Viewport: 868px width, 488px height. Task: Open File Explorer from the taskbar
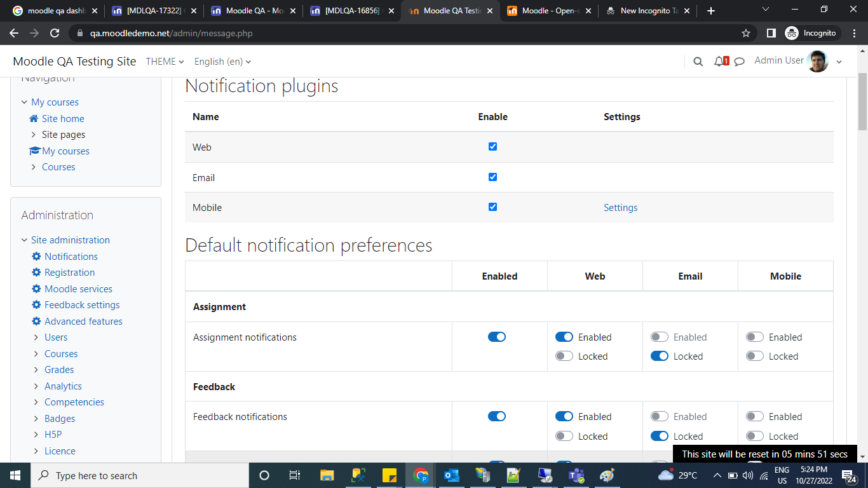tap(327, 475)
